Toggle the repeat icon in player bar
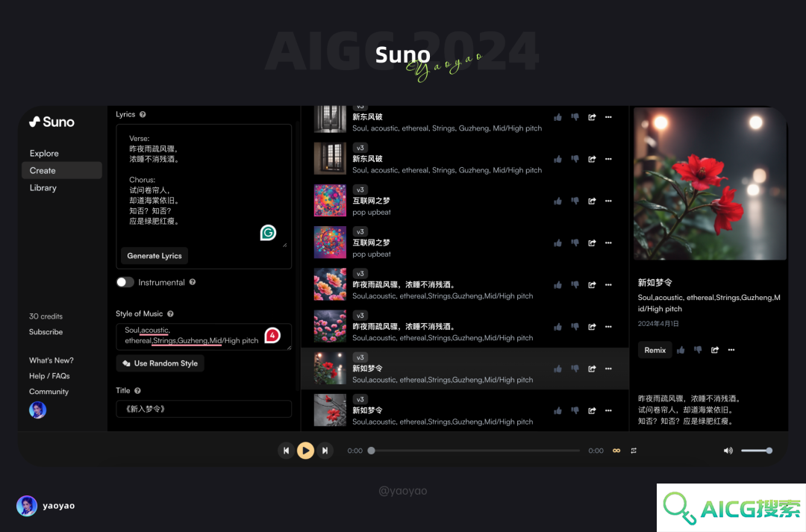This screenshot has height=532, width=806. [634, 451]
